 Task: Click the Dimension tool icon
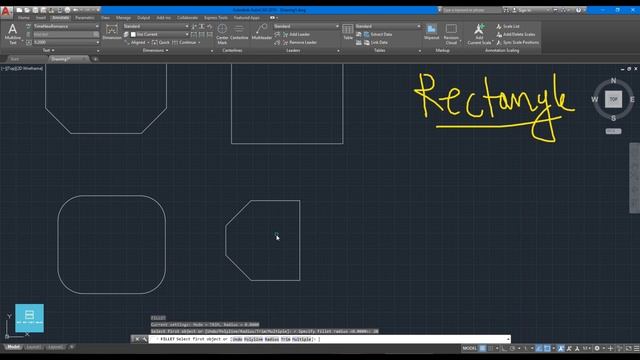pos(111,32)
